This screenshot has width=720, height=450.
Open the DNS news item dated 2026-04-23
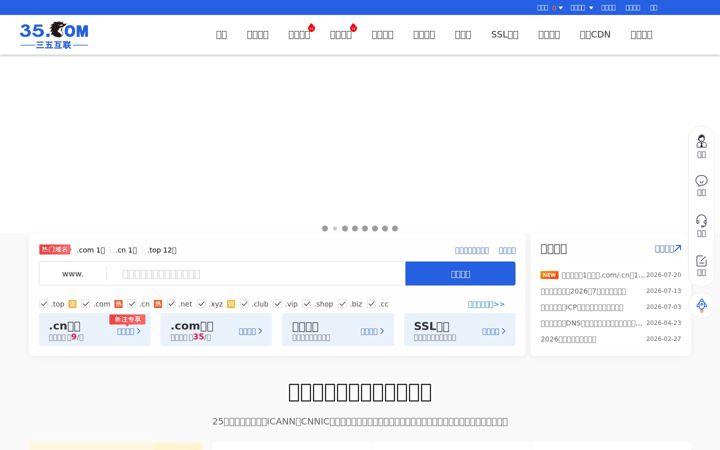pyautogui.click(x=591, y=323)
